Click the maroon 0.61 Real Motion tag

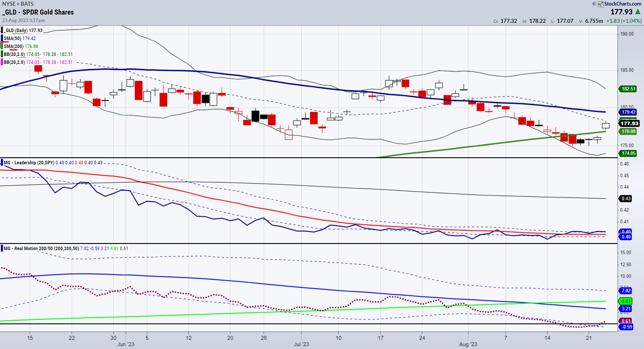(626, 320)
